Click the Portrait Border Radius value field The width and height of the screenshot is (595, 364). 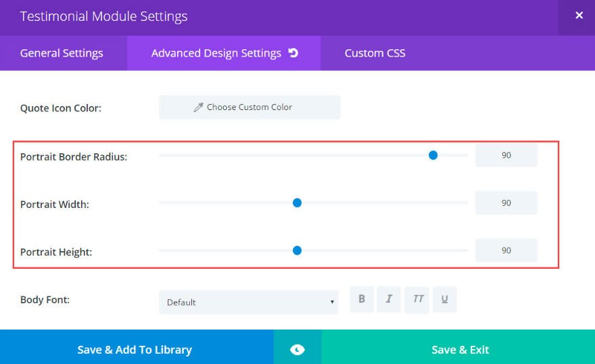coord(506,155)
